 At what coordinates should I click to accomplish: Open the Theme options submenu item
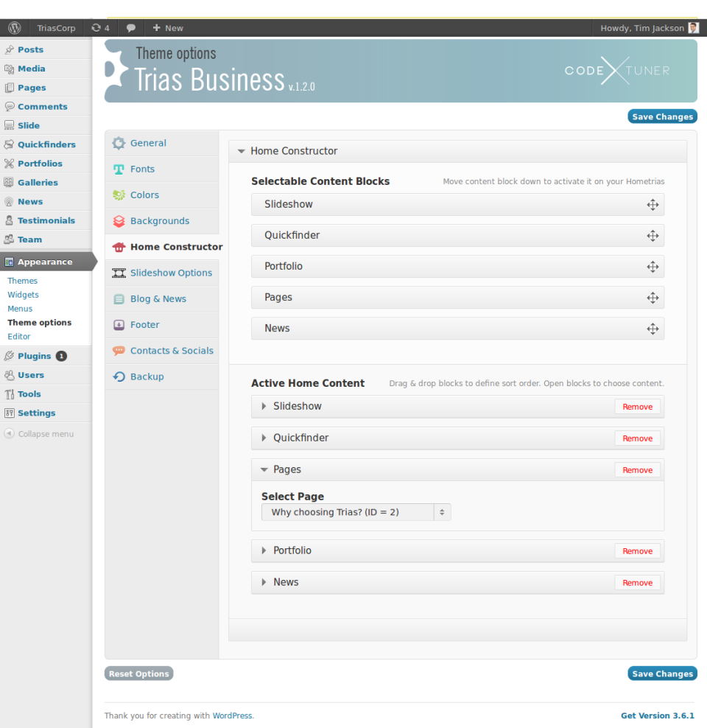tap(40, 323)
